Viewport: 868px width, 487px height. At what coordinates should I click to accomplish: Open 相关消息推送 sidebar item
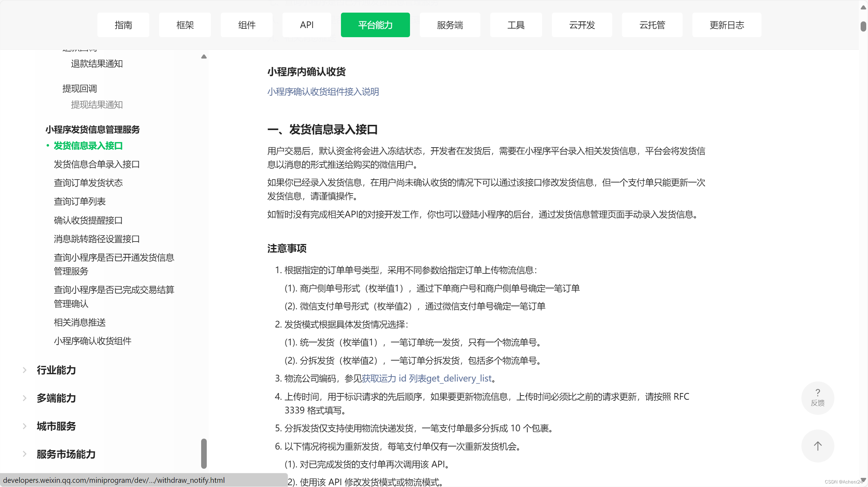point(80,322)
